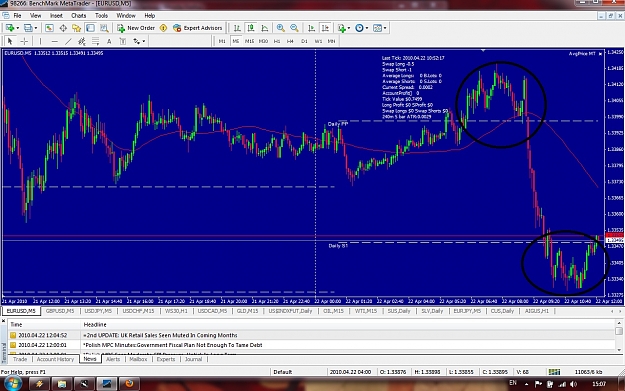This screenshot has width=625, height=391.
Task: Toggle the Expert Advisors button
Action: [x=198, y=28]
